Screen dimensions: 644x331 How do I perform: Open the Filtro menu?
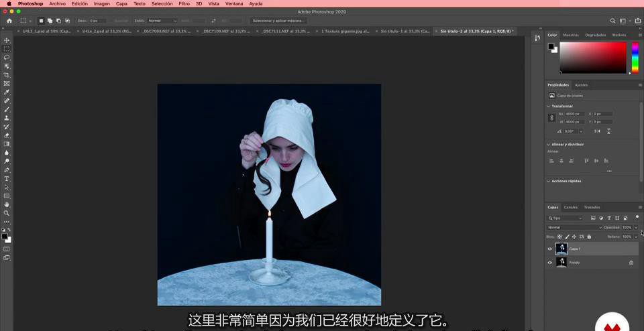pos(184,3)
